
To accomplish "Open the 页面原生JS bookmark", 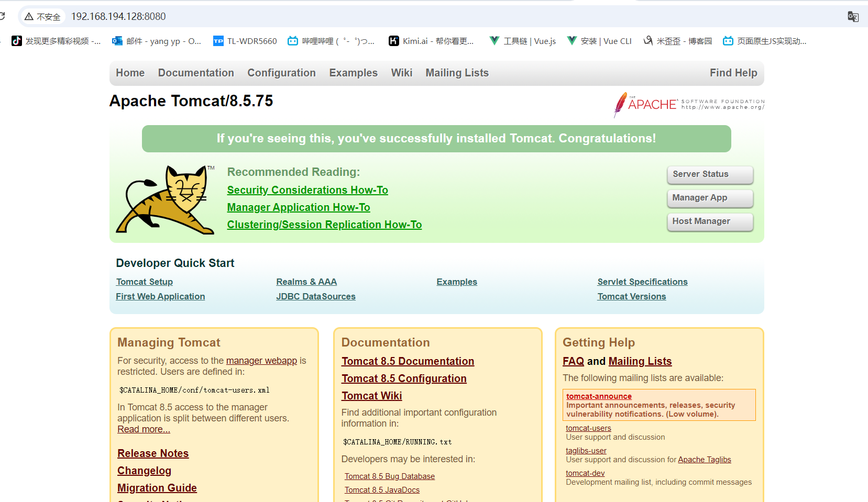I will [x=764, y=41].
